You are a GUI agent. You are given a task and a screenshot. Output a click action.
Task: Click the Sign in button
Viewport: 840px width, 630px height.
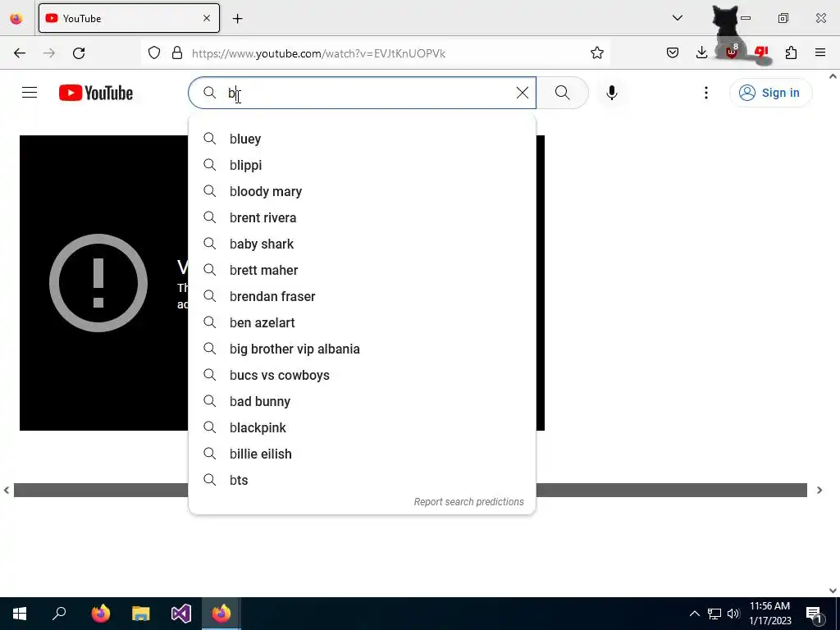click(770, 93)
